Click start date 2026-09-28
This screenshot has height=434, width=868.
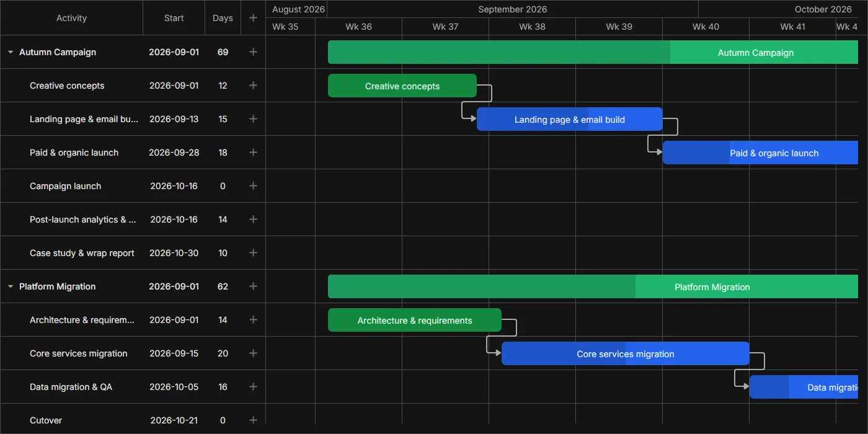174,153
